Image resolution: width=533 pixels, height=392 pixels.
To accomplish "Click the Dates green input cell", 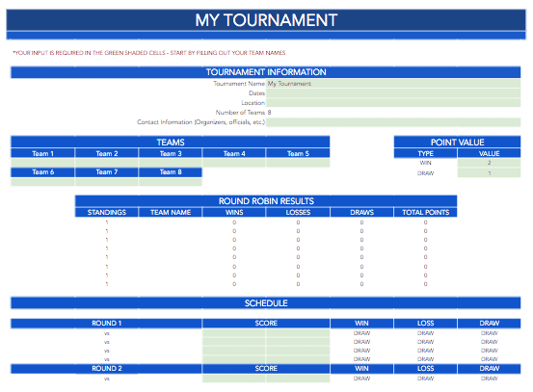I will (393, 93).
